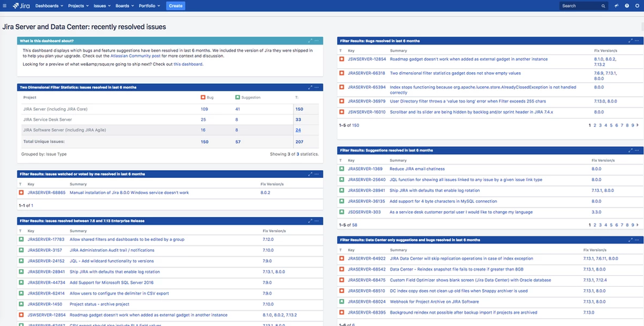The width and height of the screenshot is (644, 326).
Task: Click the suggestion icon beside JRASERVER-68024
Action: 341,302
